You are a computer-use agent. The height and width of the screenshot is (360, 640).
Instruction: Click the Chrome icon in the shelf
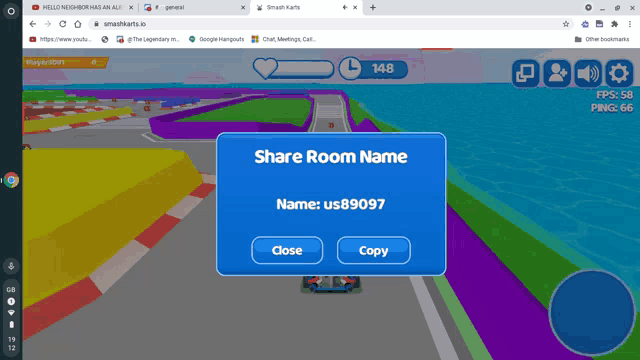click(11, 180)
